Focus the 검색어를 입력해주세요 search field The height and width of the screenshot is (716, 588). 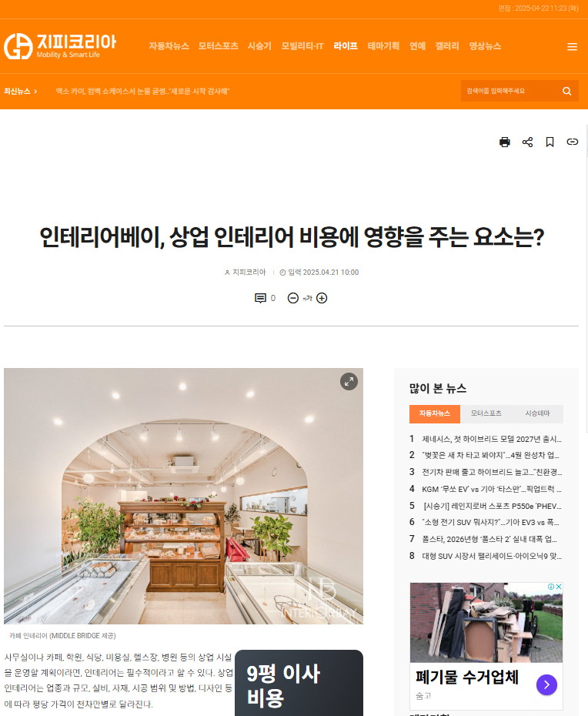tap(511, 91)
